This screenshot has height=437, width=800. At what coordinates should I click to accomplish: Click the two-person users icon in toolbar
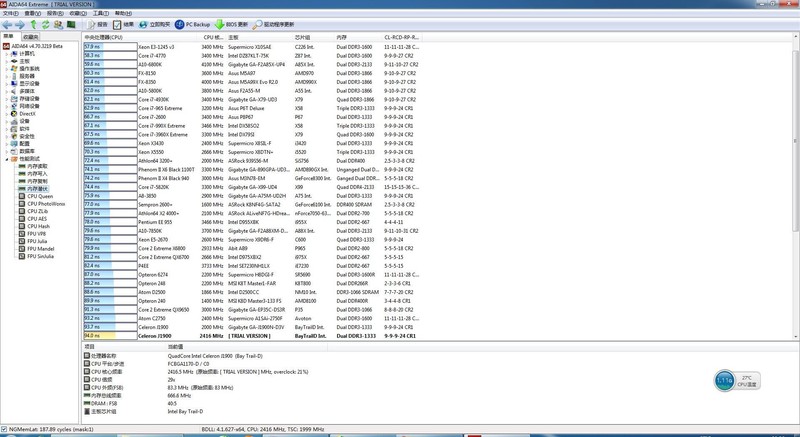58,24
